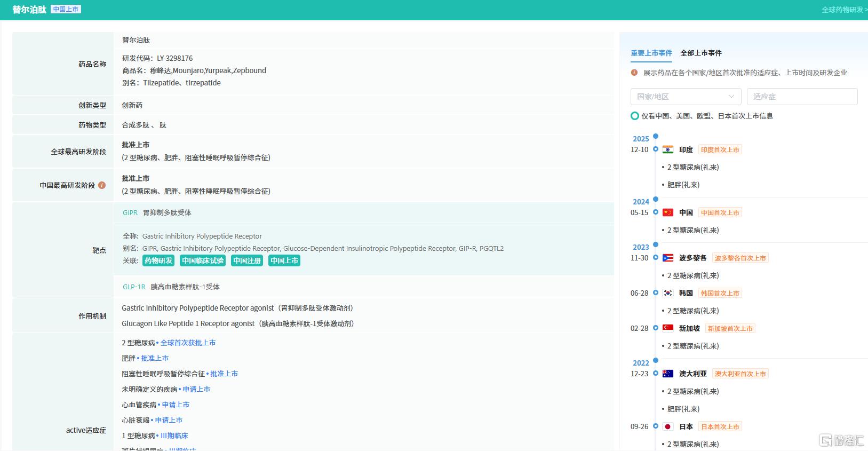Click the info icon beside 中国最高研发阶段
Screen dimensions: 868x451
pyautogui.click(x=102, y=185)
